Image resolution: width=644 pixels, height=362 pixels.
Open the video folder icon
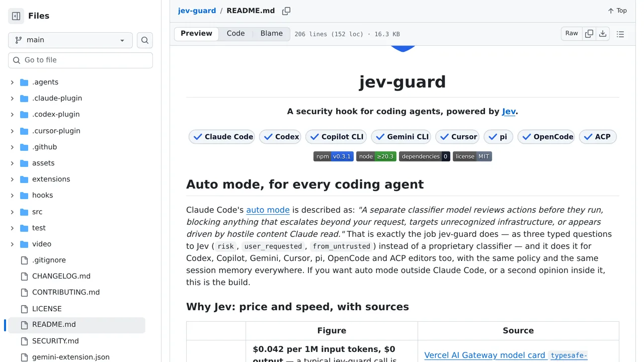[x=24, y=244]
